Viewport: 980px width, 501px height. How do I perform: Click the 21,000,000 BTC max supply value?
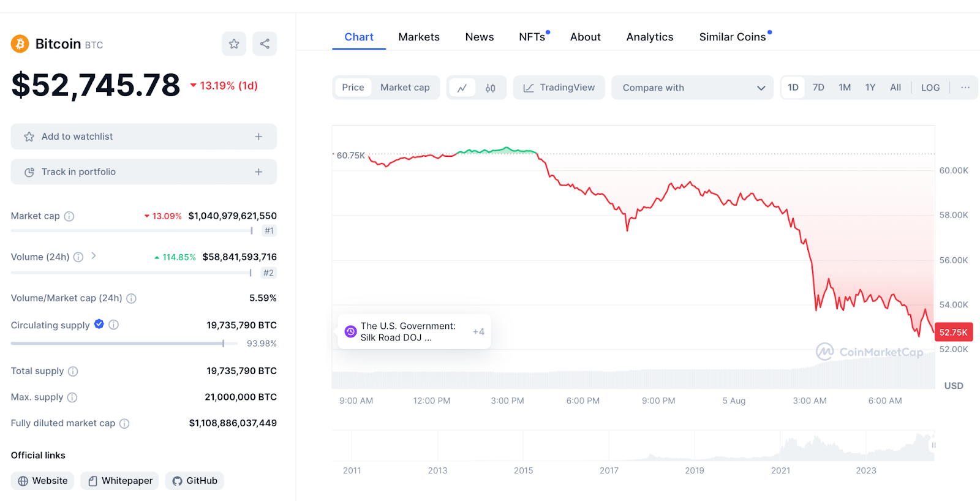tap(241, 397)
